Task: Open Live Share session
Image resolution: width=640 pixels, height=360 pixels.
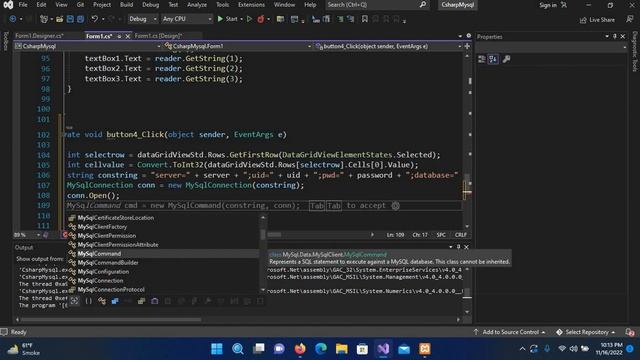Action: pos(597,20)
